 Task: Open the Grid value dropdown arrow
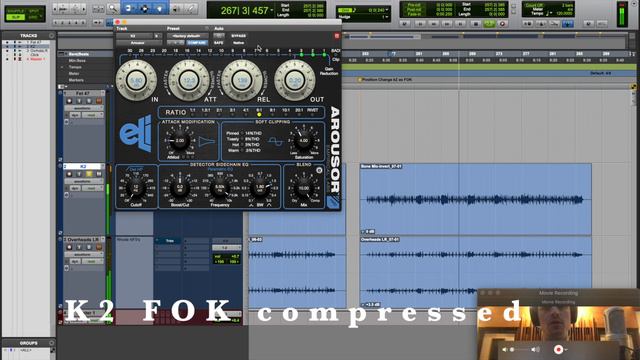pyautogui.click(x=387, y=10)
